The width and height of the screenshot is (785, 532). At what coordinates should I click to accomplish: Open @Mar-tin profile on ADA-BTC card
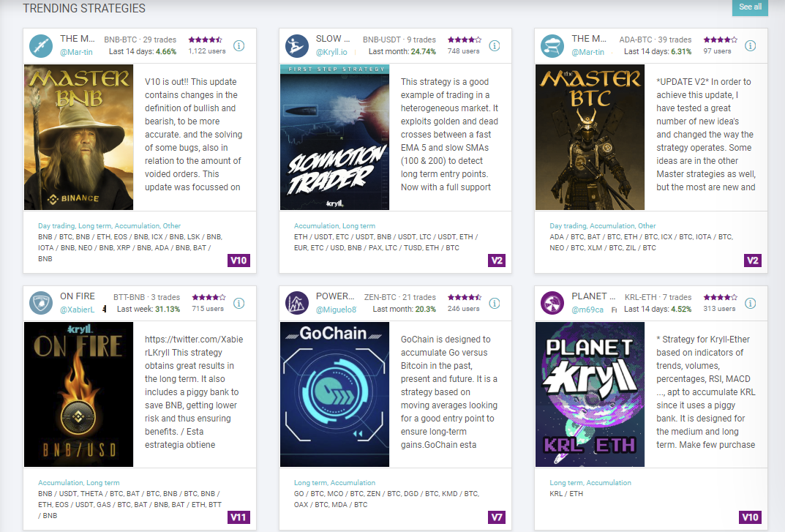pyautogui.click(x=587, y=52)
